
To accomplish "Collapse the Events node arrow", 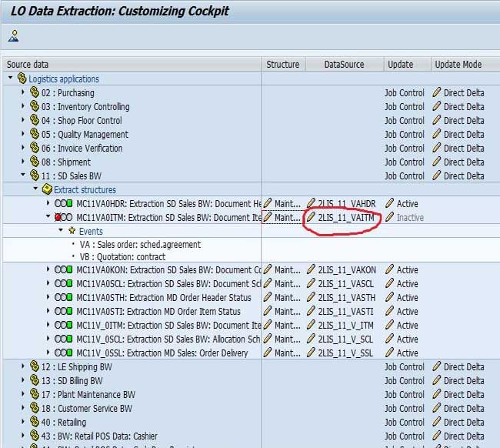I will point(61,230).
